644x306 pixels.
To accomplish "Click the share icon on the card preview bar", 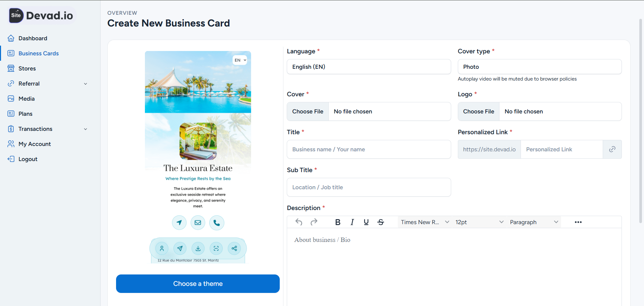I will [234, 248].
